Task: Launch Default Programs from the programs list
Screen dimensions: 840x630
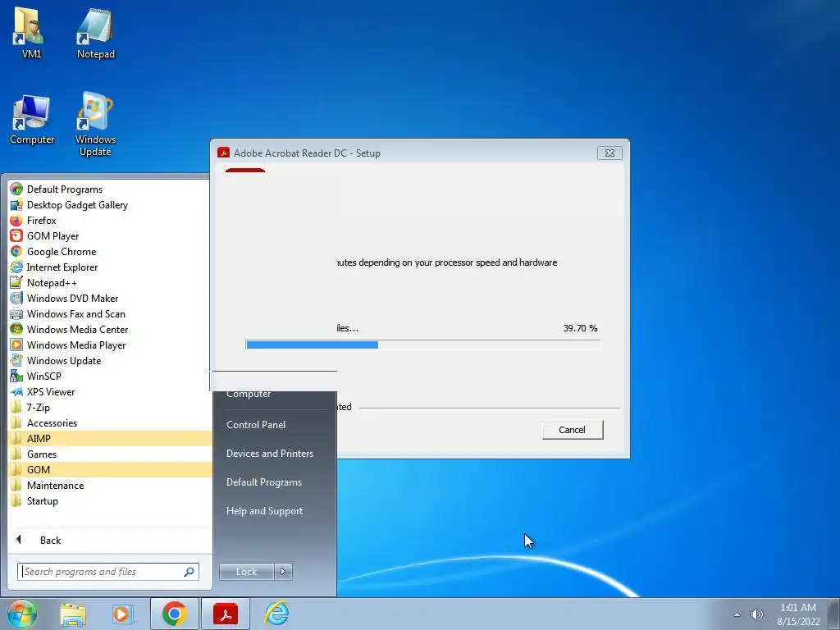Action: pos(109,189)
